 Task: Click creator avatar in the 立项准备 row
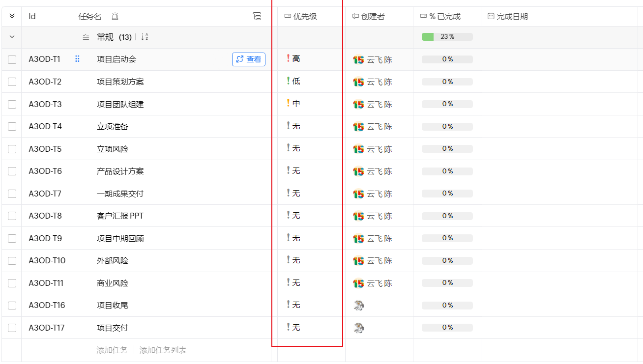click(358, 127)
